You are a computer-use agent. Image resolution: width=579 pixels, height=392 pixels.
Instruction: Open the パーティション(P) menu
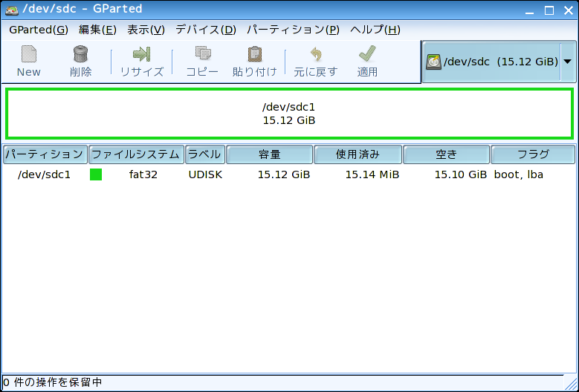click(x=293, y=30)
